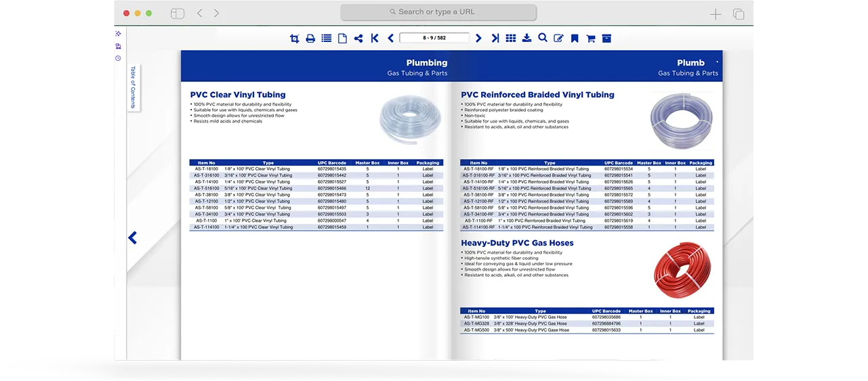Open the Table of Contents side tab
Screen dimensions: 868x381
133,87
